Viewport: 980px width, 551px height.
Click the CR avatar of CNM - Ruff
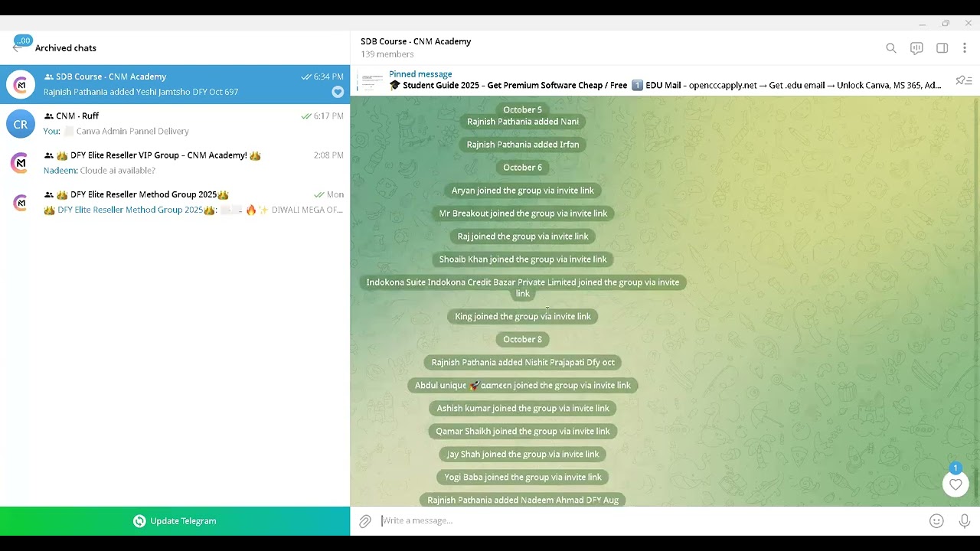coord(21,124)
